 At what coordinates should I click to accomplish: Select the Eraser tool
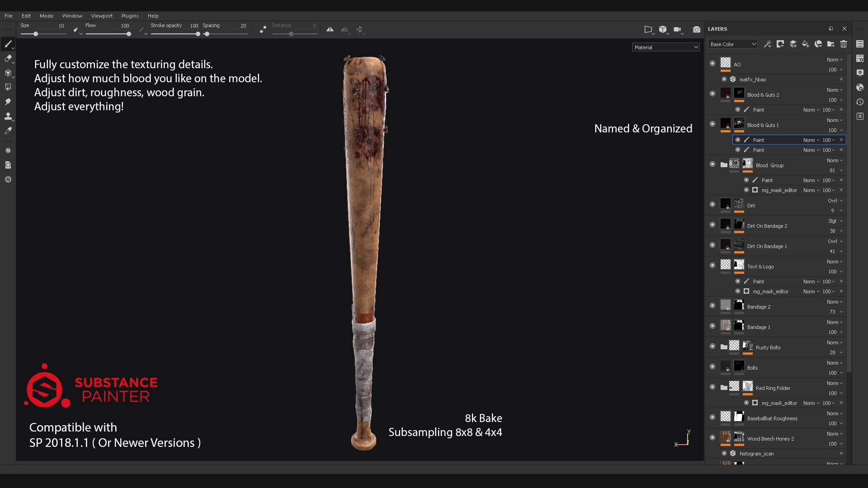click(8, 58)
